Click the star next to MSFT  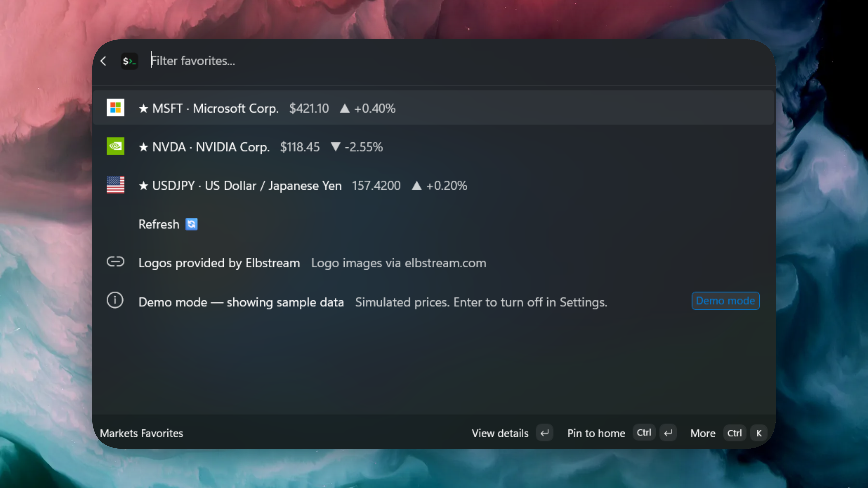[144, 108]
